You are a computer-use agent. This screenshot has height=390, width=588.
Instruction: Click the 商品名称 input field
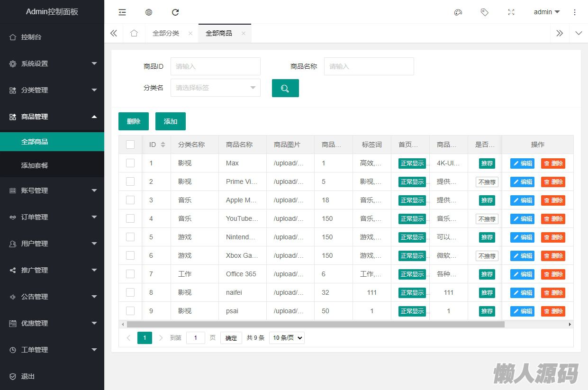[x=369, y=66]
